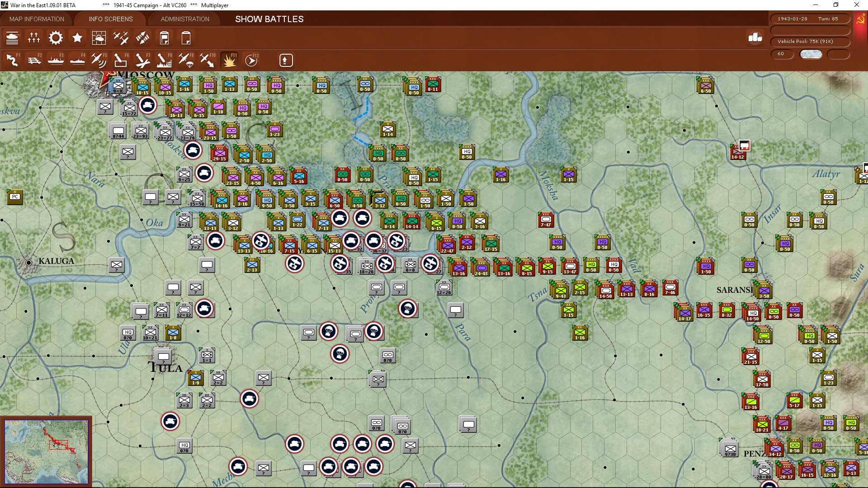
Task: Open the victory star icon
Action: [x=77, y=38]
